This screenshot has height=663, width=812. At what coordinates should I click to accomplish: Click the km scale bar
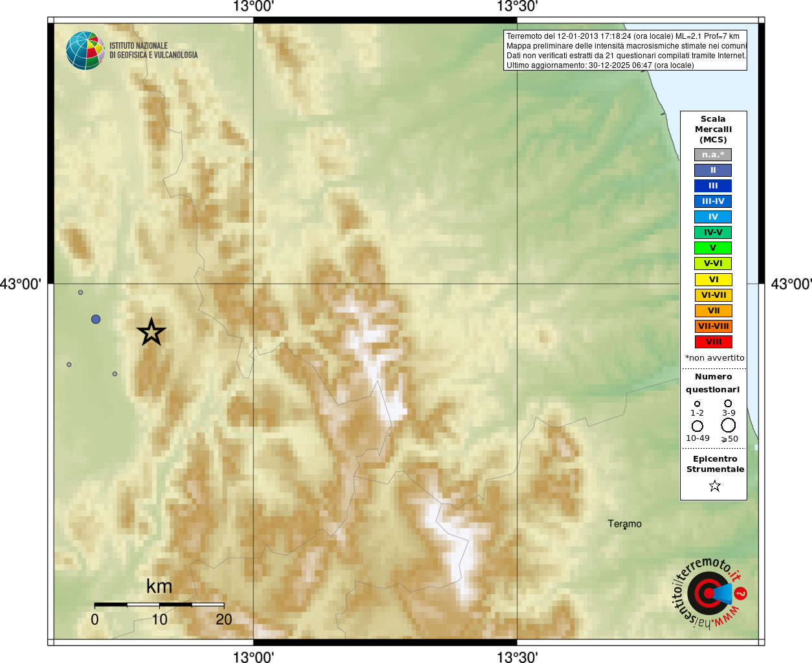[159, 605]
